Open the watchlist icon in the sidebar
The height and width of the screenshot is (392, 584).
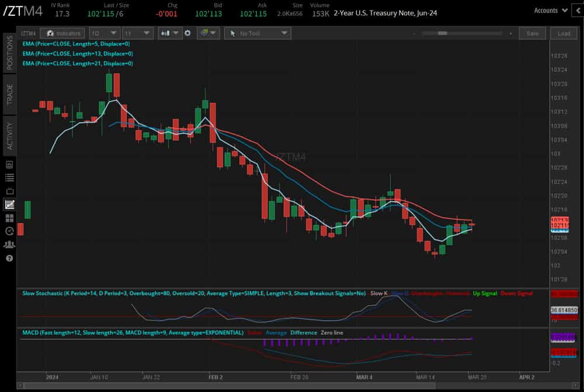9,178
